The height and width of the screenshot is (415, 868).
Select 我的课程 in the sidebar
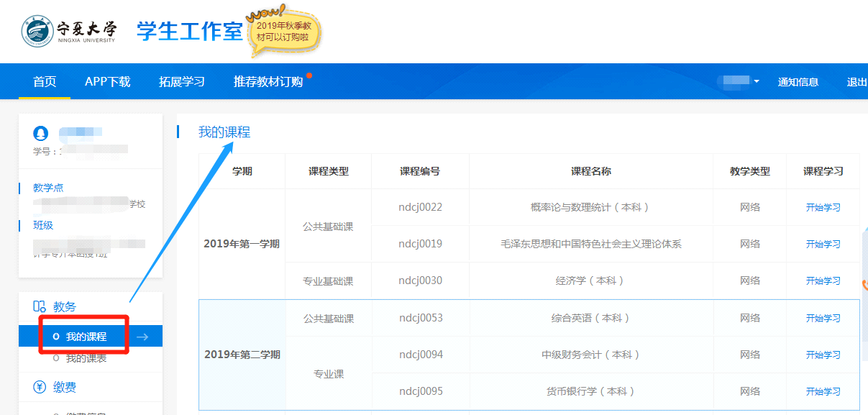click(86, 337)
